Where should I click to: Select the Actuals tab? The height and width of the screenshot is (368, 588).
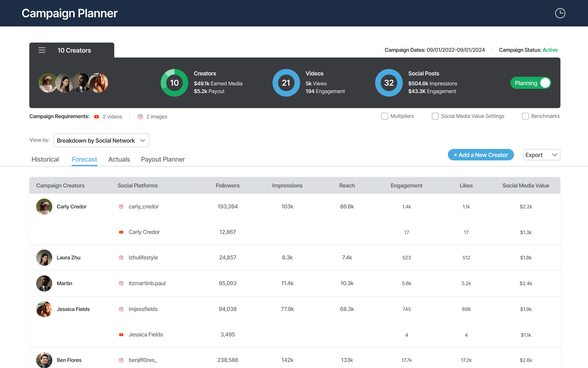coord(119,159)
